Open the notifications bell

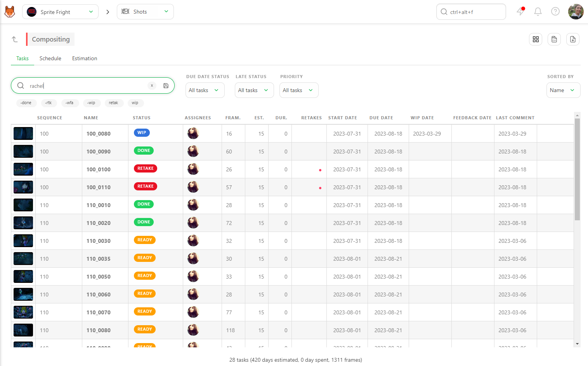(538, 12)
